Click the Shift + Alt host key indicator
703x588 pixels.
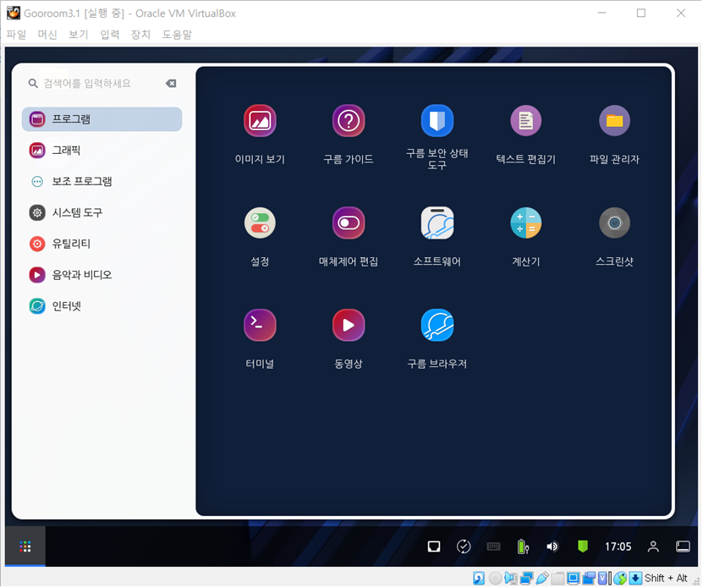667,580
